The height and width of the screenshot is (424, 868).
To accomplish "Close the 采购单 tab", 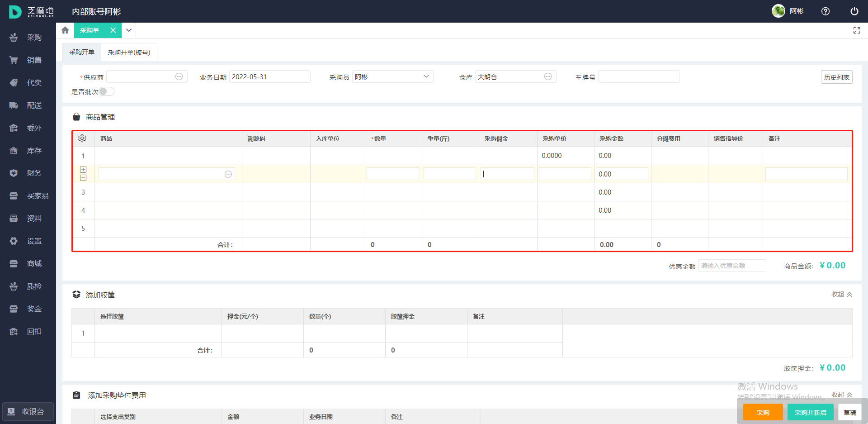I will point(113,30).
